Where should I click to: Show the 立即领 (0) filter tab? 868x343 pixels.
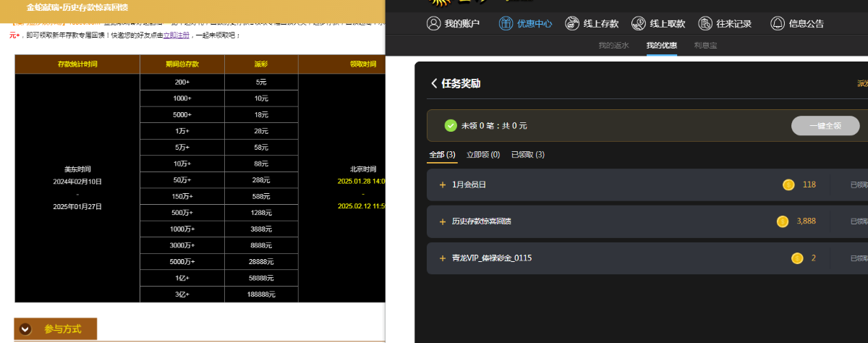(x=483, y=154)
